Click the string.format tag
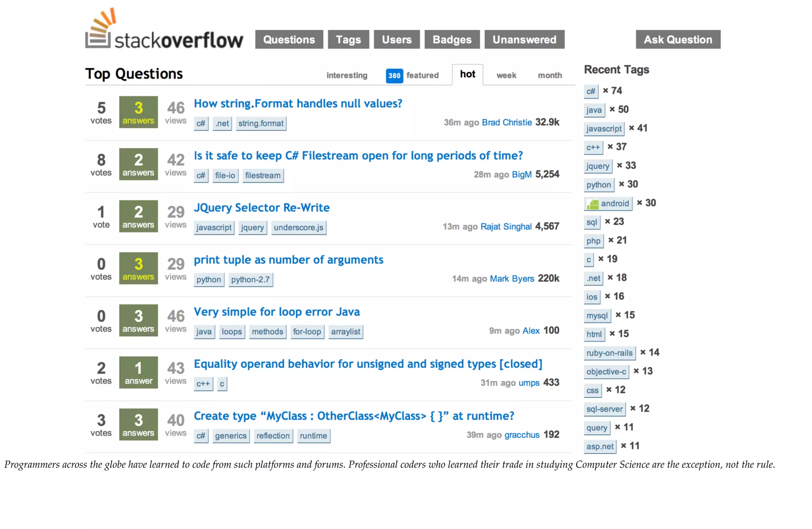This screenshot has width=812, height=529. click(261, 123)
